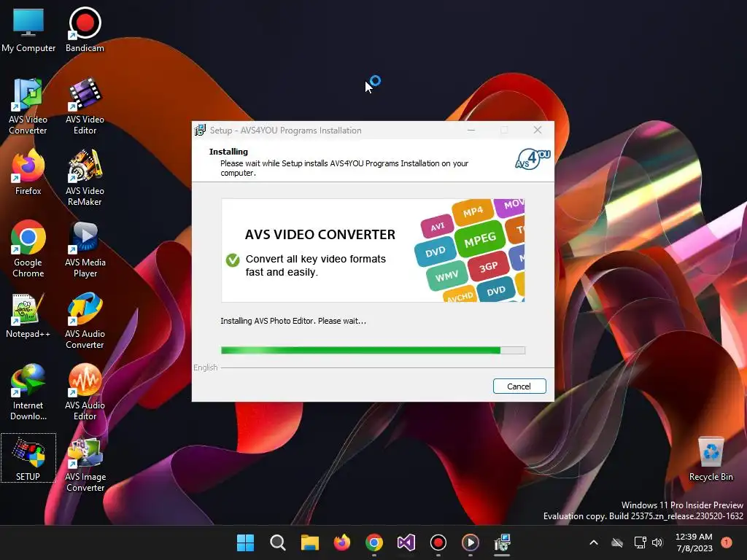
Task: Open Chrome from the taskbar
Action: (374, 542)
